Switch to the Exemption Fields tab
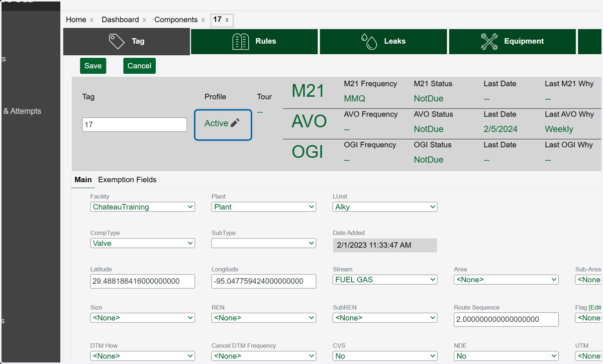The height and width of the screenshot is (364, 603). [x=127, y=180]
